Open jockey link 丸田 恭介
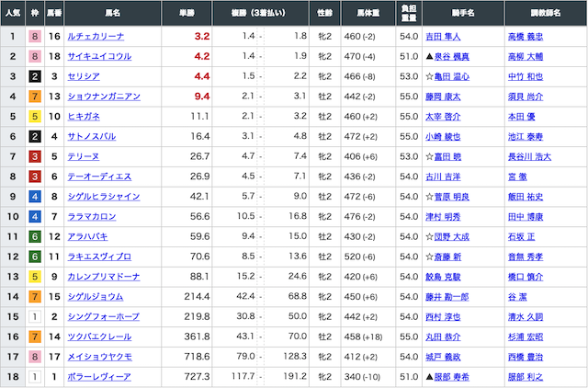Viewport: 588px width, 388px height. point(443,337)
